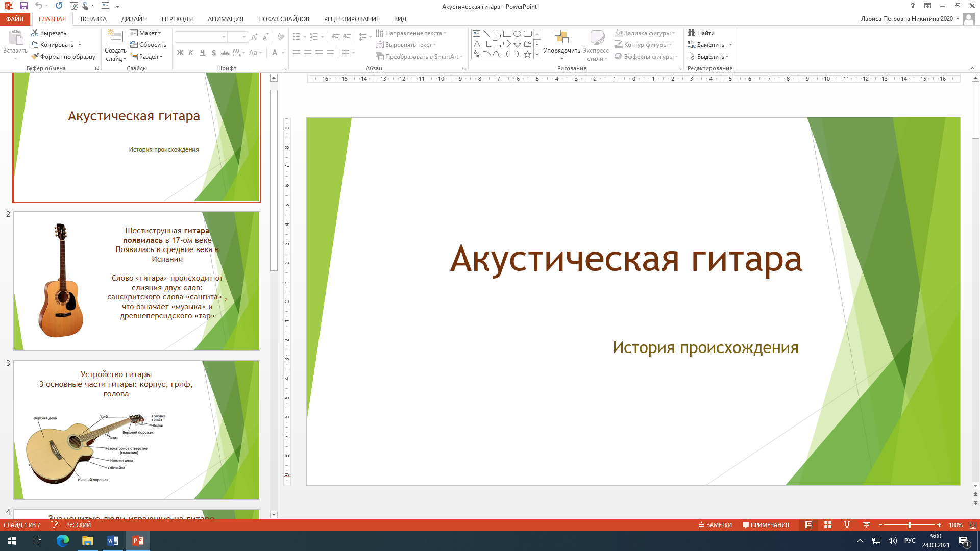Image resolution: width=980 pixels, height=551 pixels.
Task: Center text in paragraph group
Action: (308, 53)
